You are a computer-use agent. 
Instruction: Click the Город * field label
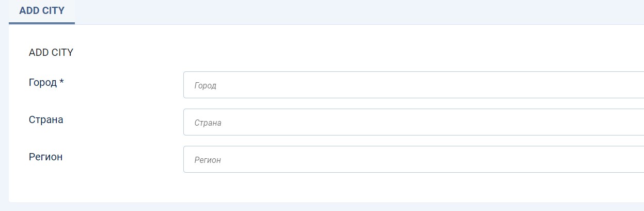tap(43, 82)
